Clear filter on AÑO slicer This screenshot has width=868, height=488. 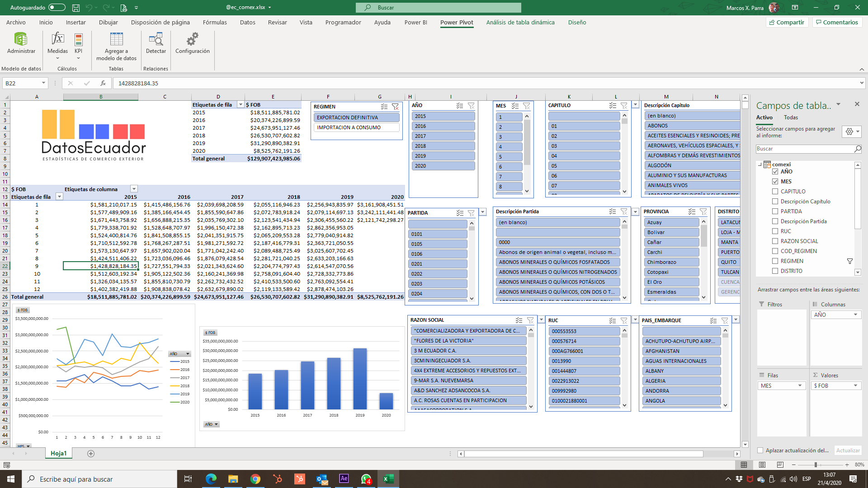[x=471, y=105]
